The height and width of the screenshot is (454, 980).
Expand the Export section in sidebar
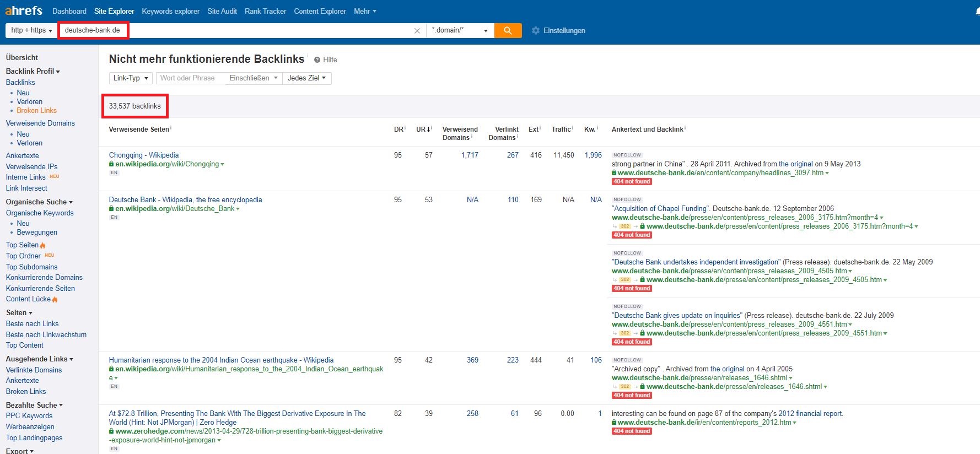[20, 451]
